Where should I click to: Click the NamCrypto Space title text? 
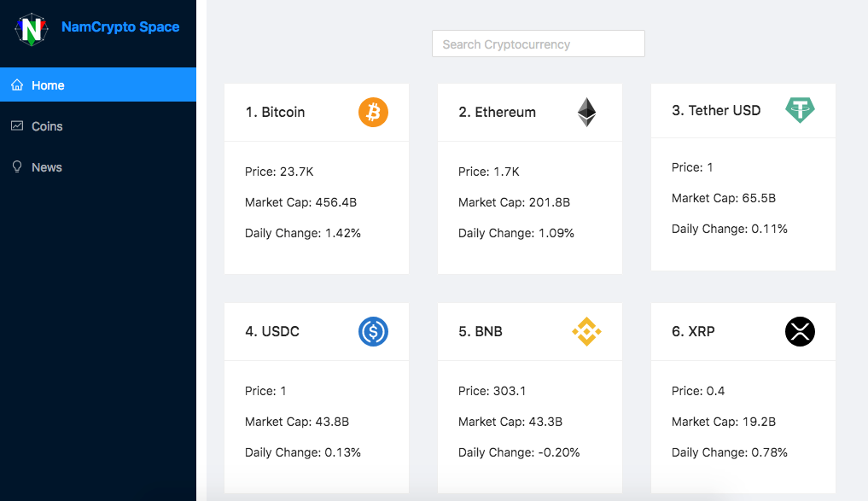click(x=119, y=26)
